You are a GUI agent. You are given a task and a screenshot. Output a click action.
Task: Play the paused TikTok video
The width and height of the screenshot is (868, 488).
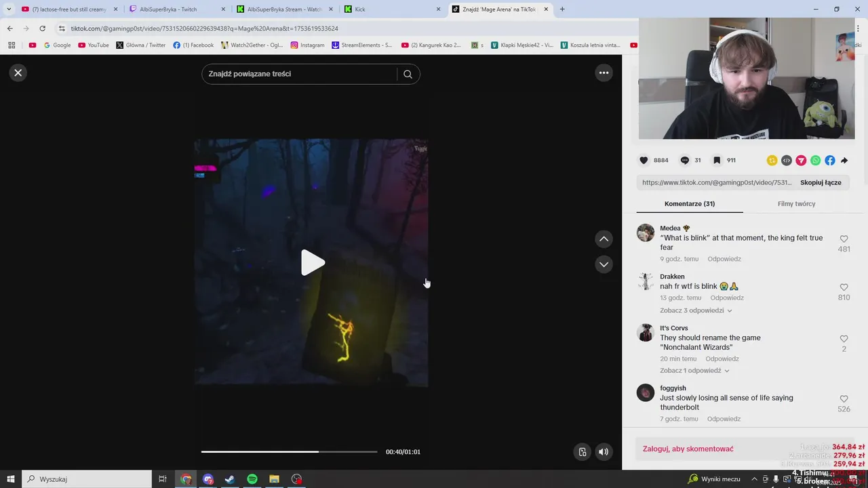pyautogui.click(x=312, y=263)
